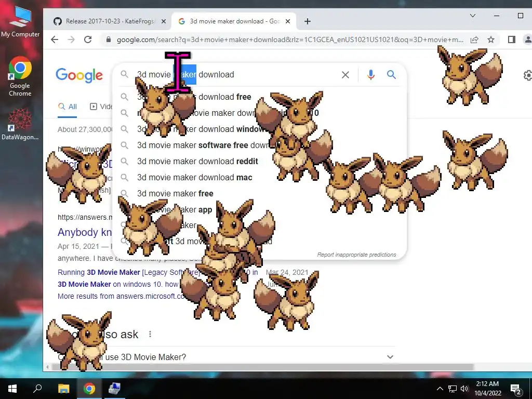The height and width of the screenshot is (399, 532).
Task: Open Windows Start menu
Action: click(12, 389)
